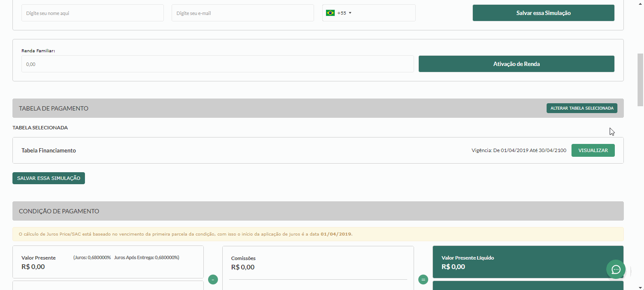Click the Brazil flag icon
This screenshot has height=290, width=644.
point(330,13)
